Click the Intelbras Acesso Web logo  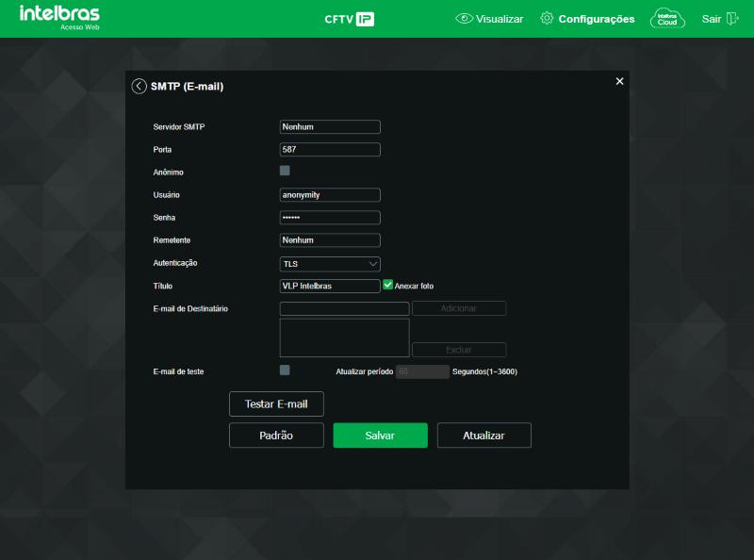(x=59, y=17)
